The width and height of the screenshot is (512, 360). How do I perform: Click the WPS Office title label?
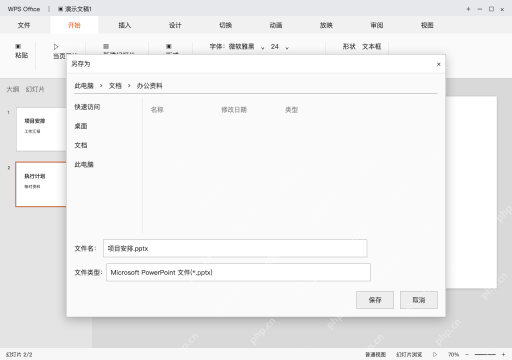pyautogui.click(x=24, y=9)
